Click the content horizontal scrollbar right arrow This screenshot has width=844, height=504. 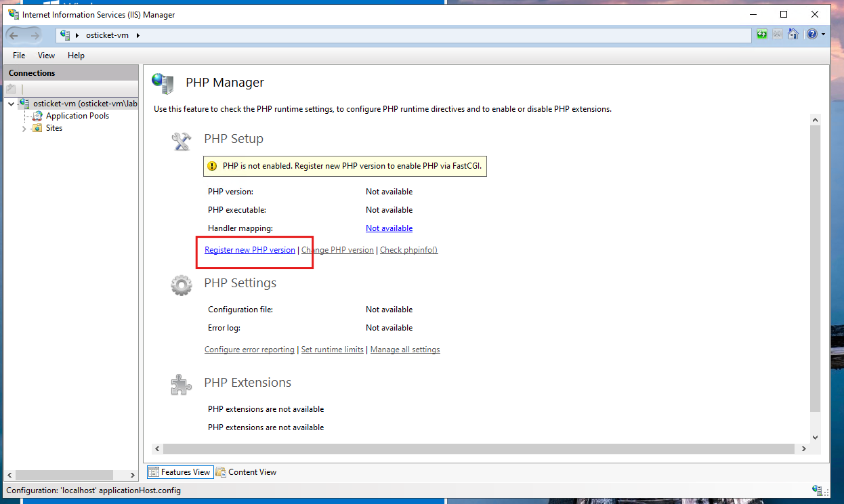coord(804,448)
